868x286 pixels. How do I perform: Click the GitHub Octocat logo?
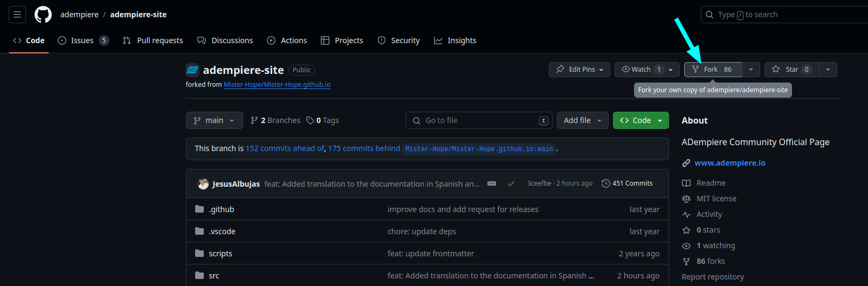(x=43, y=15)
